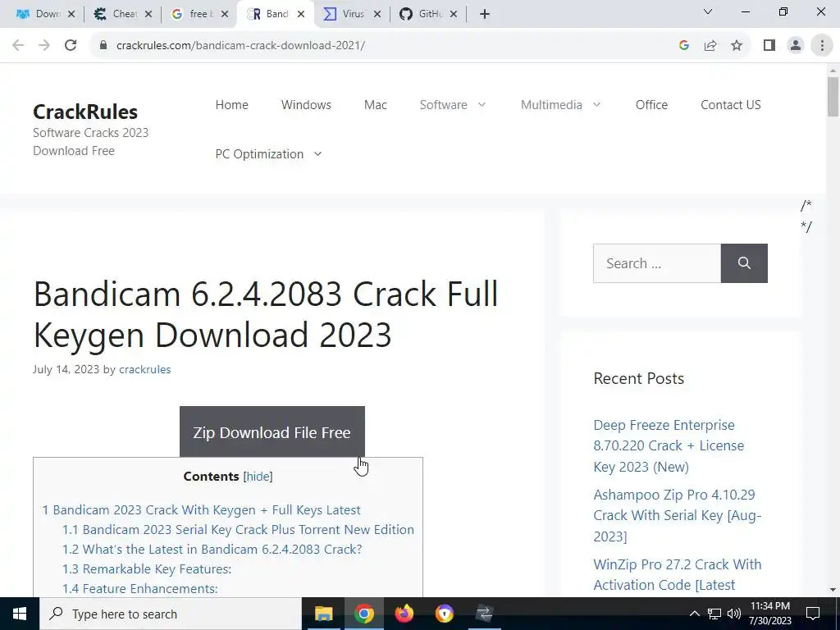Click in the site Search field

657,263
